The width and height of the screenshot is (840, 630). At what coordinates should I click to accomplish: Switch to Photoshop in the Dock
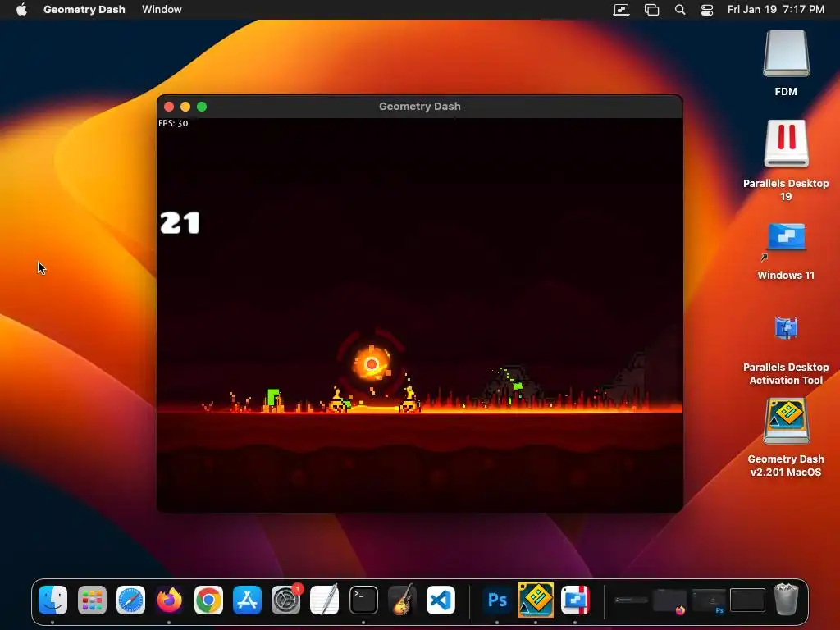pos(497,600)
